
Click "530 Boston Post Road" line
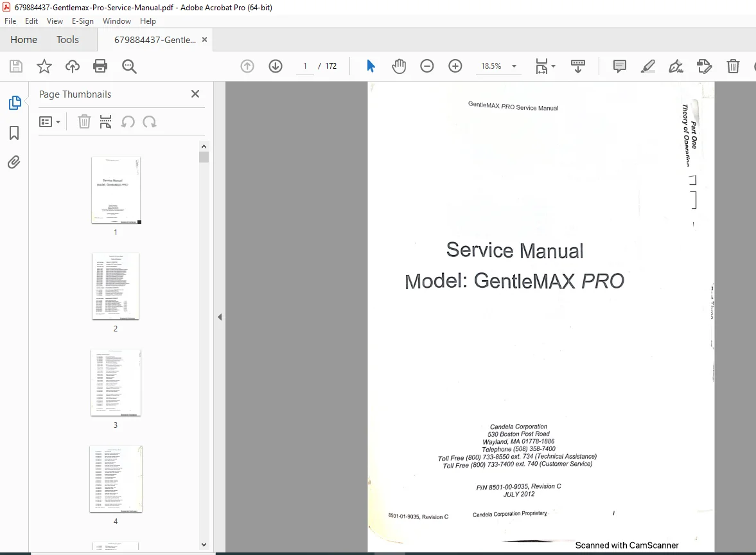click(518, 434)
